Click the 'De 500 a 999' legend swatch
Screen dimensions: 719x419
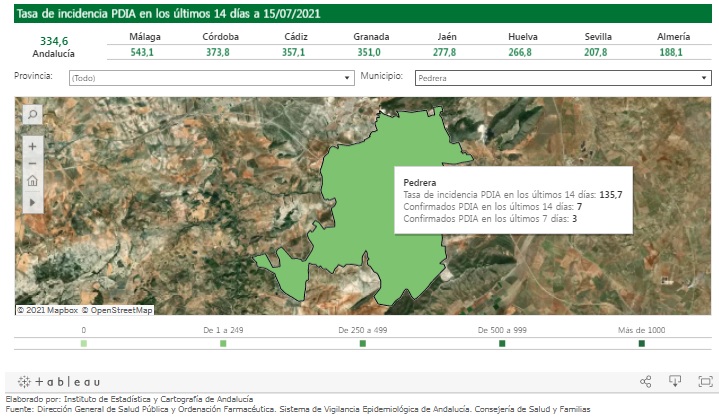click(x=502, y=344)
